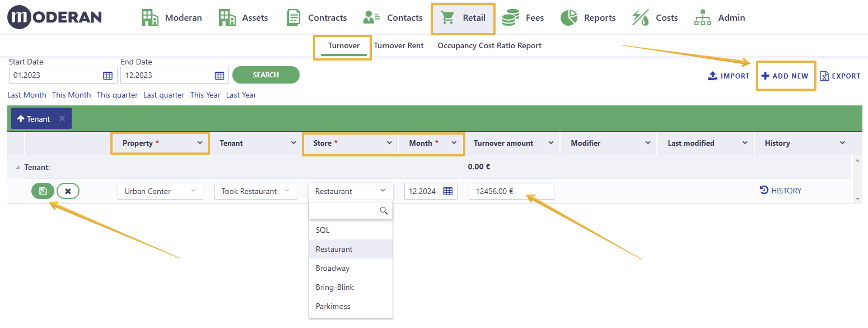Open the Reports menu
Screen dimensions: 868x328
(x=588, y=18)
